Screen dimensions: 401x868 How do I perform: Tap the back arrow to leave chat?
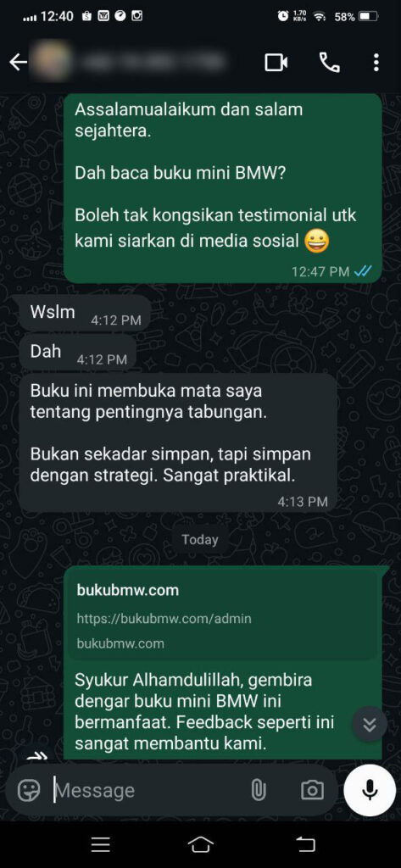pos(18,63)
